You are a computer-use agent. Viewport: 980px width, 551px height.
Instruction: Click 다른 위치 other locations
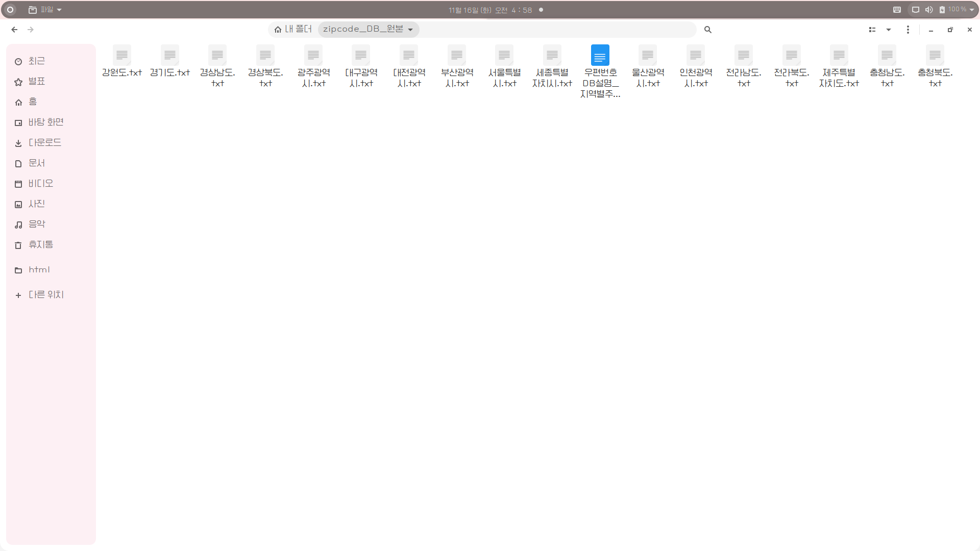(45, 295)
